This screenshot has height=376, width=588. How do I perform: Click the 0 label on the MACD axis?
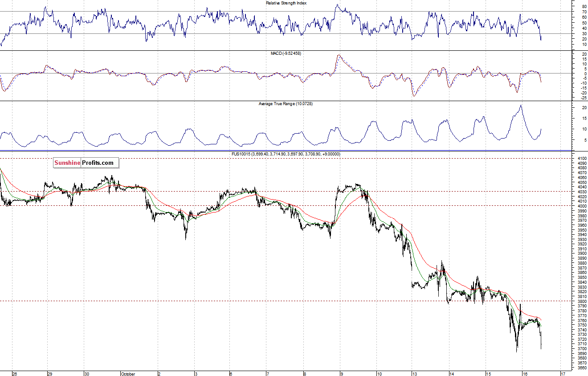point(585,74)
